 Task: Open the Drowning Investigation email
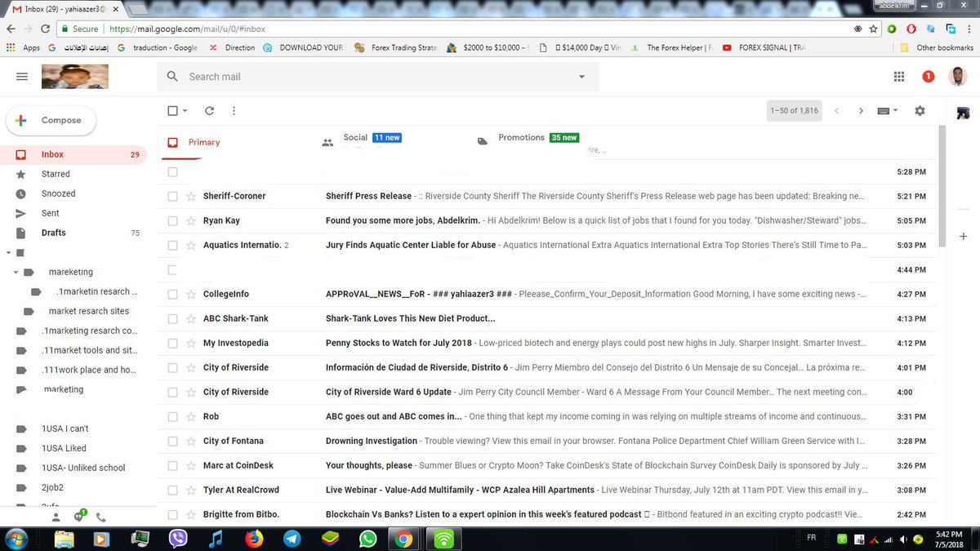(x=372, y=441)
